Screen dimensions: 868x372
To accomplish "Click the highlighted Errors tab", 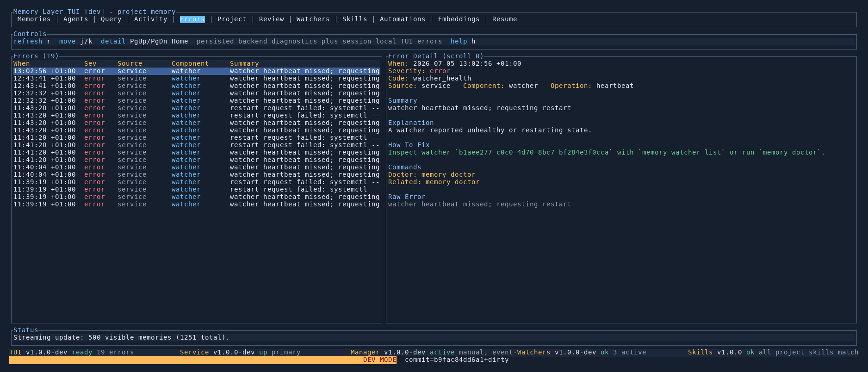I will click(x=192, y=19).
